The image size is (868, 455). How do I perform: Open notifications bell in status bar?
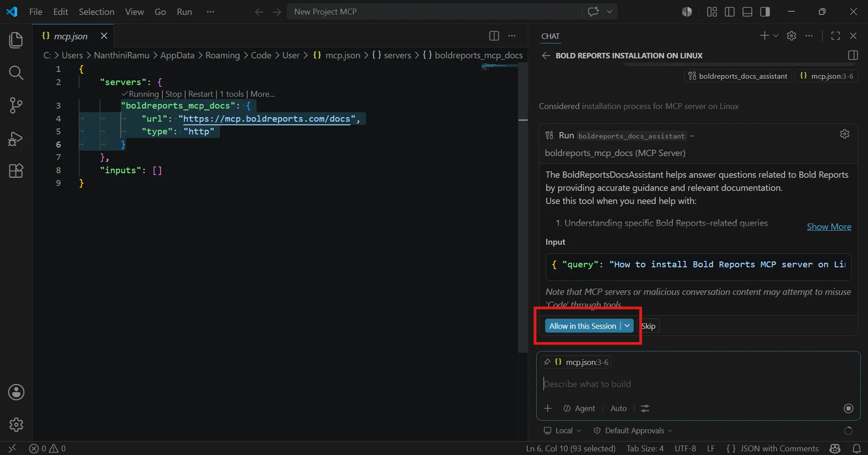click(x=856, y=448)
